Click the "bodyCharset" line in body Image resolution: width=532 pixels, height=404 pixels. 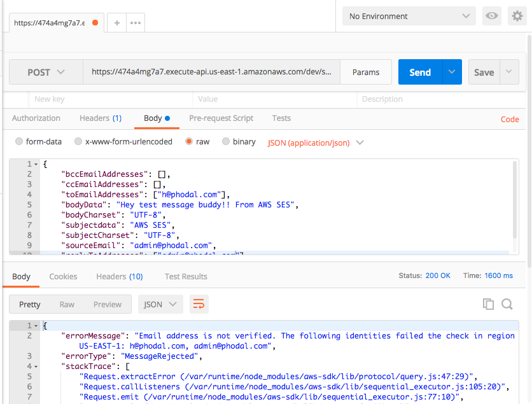click(x=113, y=215)
